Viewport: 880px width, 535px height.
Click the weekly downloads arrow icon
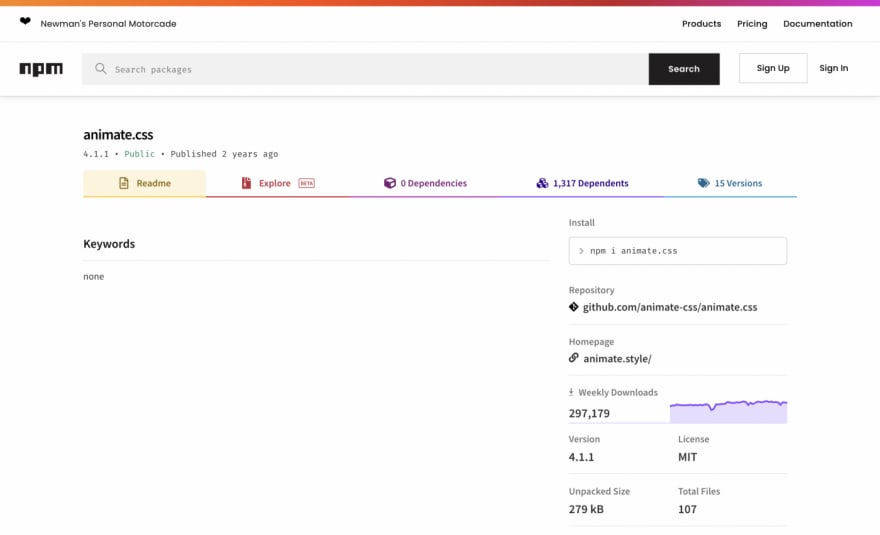coord(571,392)
